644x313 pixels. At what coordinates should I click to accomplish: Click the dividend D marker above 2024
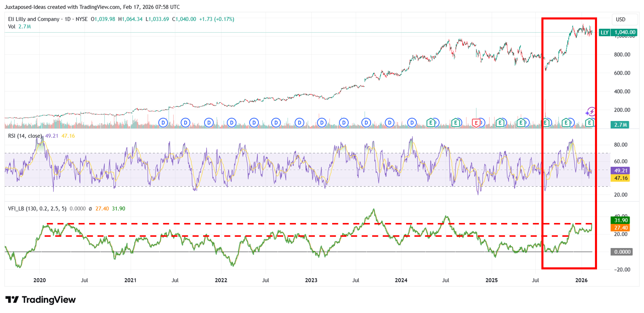tap(412, 123)
